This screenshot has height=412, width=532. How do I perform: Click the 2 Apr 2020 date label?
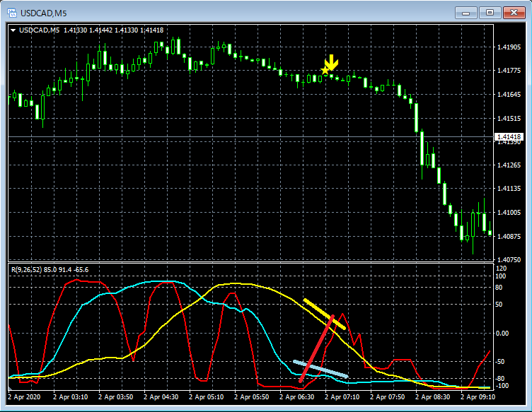(25, 398)
